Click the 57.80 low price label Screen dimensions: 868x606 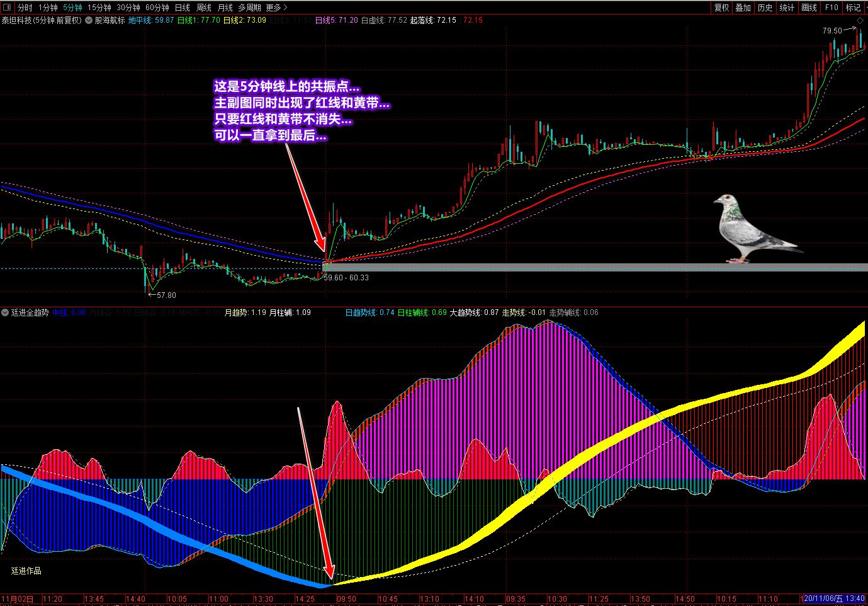pyautogui.click(x=166, y=295)
